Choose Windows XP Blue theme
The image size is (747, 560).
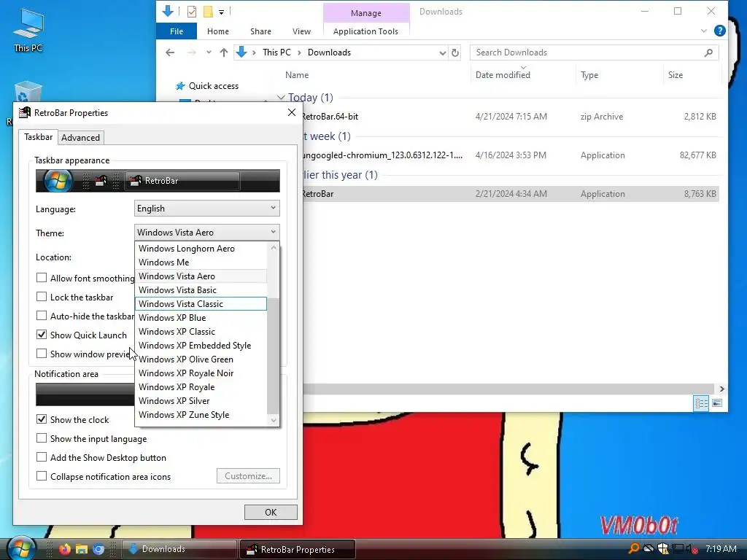201,318
